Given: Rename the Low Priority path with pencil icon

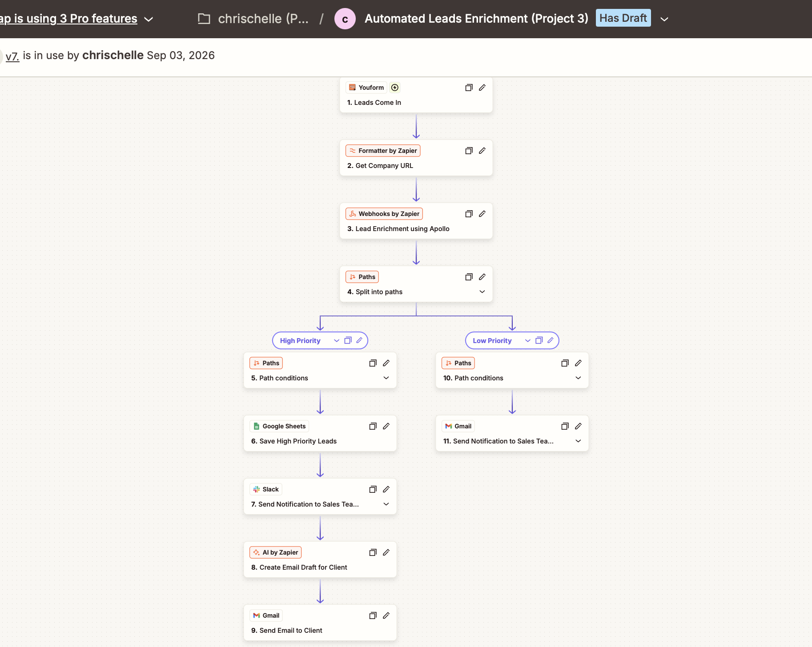Looking at the screenshot, I should 551,340.
